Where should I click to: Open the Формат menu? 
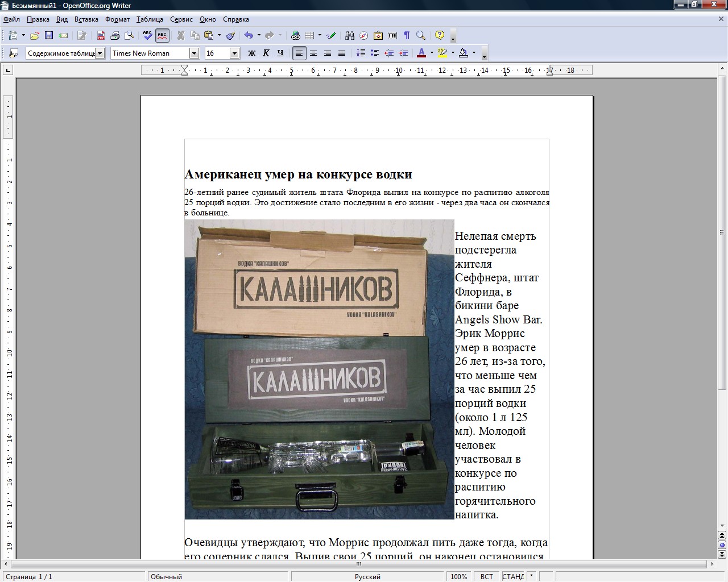tap(117, 19)
